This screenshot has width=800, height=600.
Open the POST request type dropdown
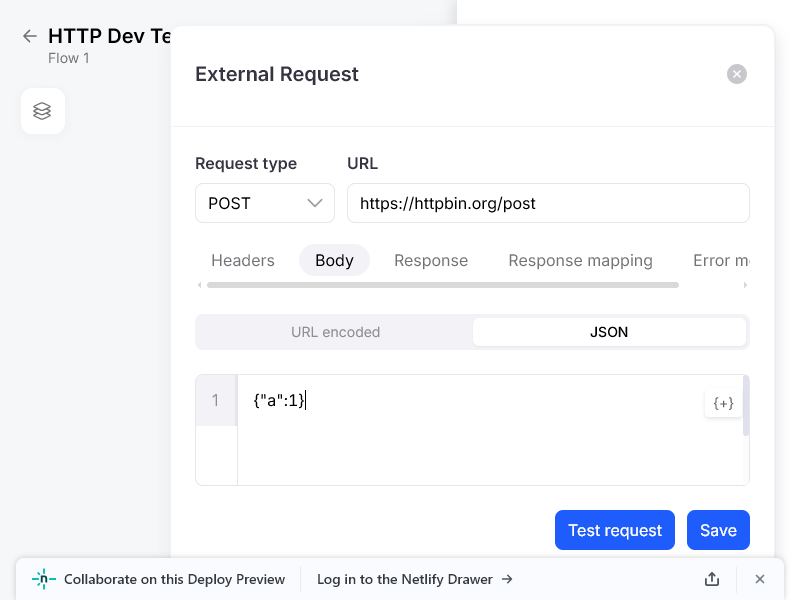265,203
